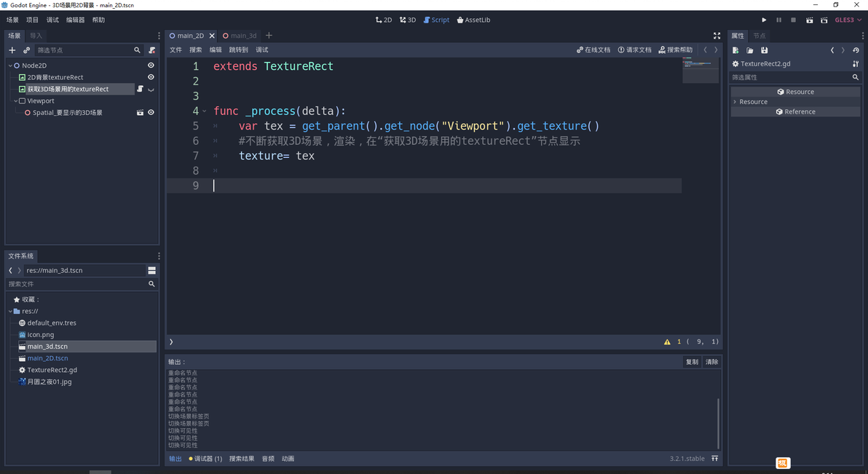The height and width of the screenshot is (474, 868).
Task: Click the warning icon in script status bar
Action: click(667, 341)
